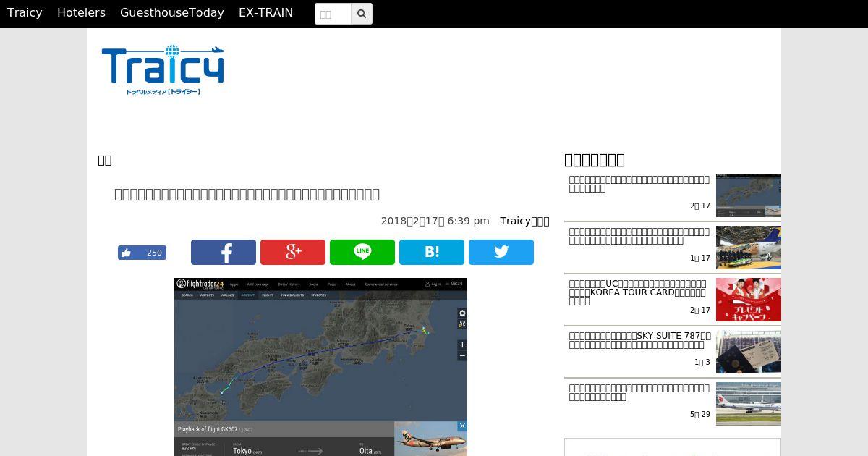The height and width of the screenshot is (456, 868).
Task: Click the article date 6:39 pm text
Action: [x=435, y=221]
